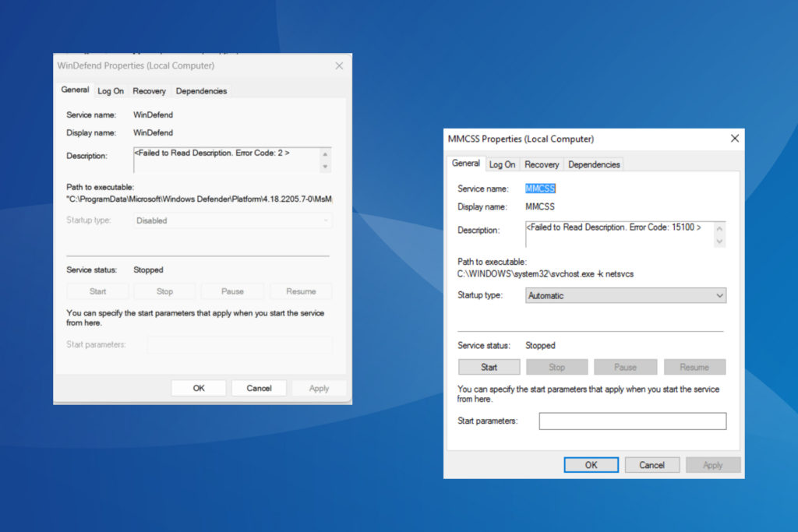798x532 pixels.
Task: Click OK in MMCSS Properties
Action: click(591, 465)
